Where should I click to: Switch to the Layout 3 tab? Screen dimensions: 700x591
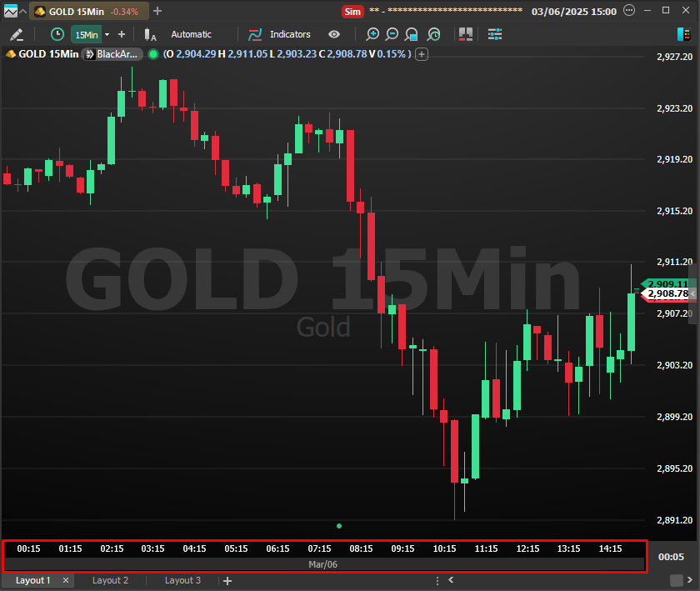pyautogui.click(x=182, y=580)
